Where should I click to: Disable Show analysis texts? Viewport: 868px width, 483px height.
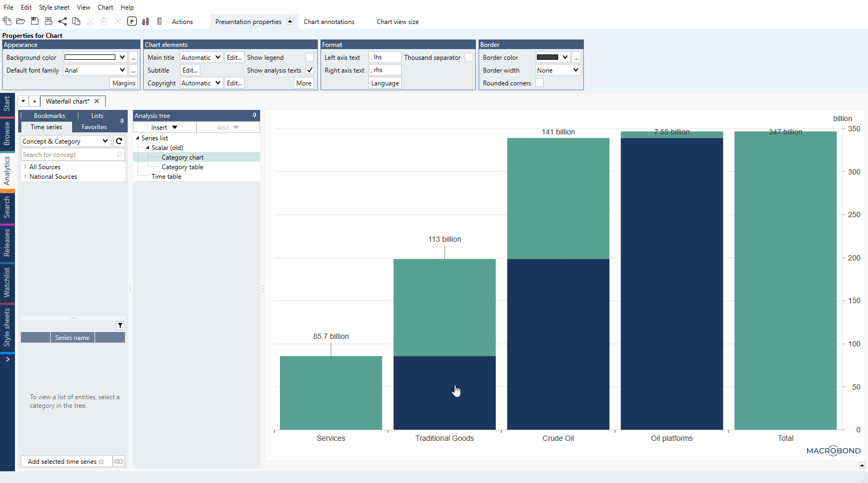310,70
